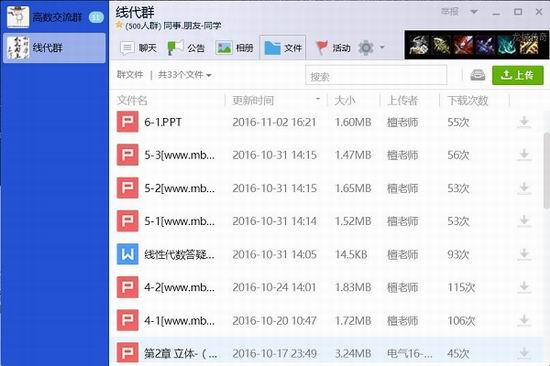Open the 聊天 chat tab
Image resolution: width=550 pixels, height=366 pixels.
138,47
